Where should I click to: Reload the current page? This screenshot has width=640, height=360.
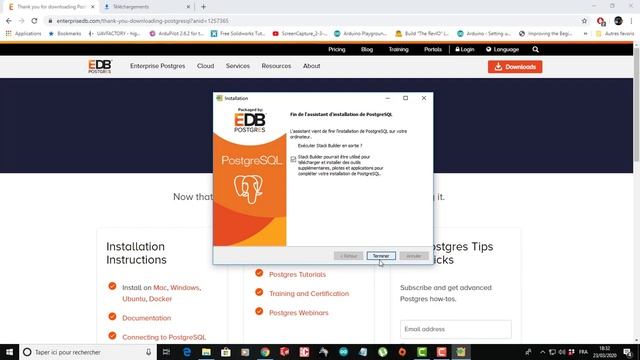[x=34, y=21]
